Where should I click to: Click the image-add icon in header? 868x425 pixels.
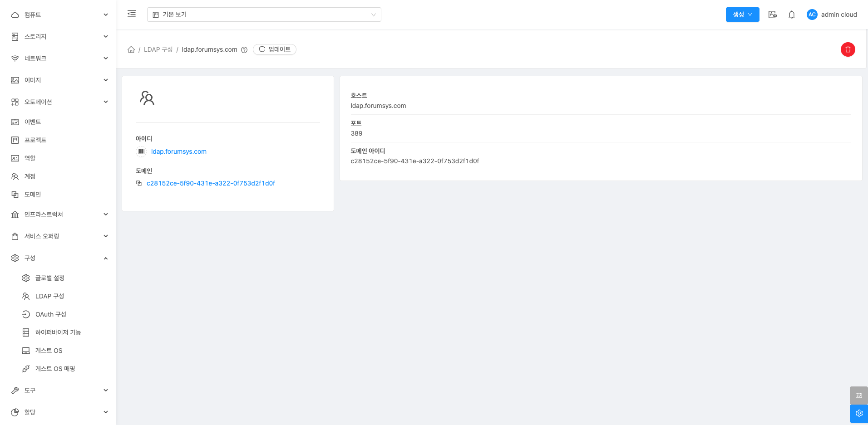(x=772, y=15)
